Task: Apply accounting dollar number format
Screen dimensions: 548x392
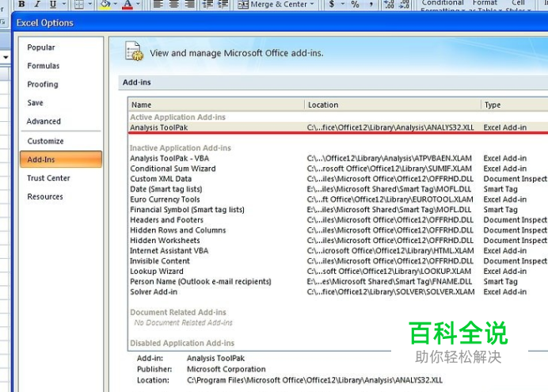Action: click(332, 4)
